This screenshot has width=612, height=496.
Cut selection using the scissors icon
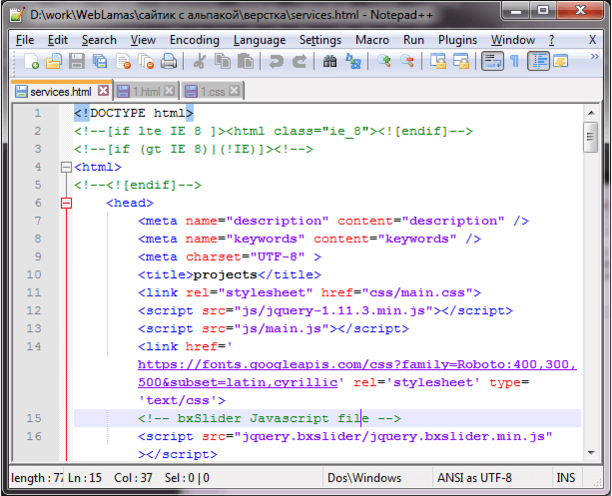199,62
